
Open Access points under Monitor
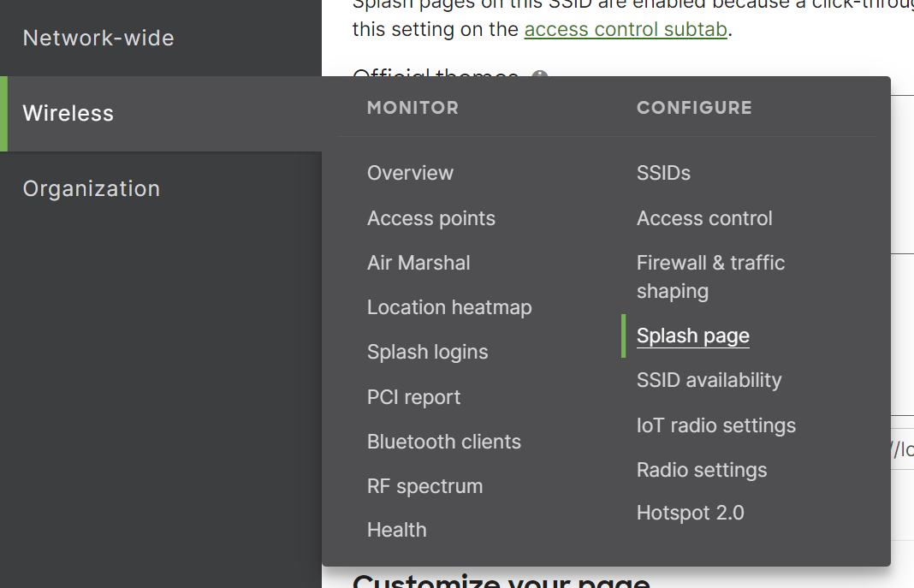coord(431,218)
